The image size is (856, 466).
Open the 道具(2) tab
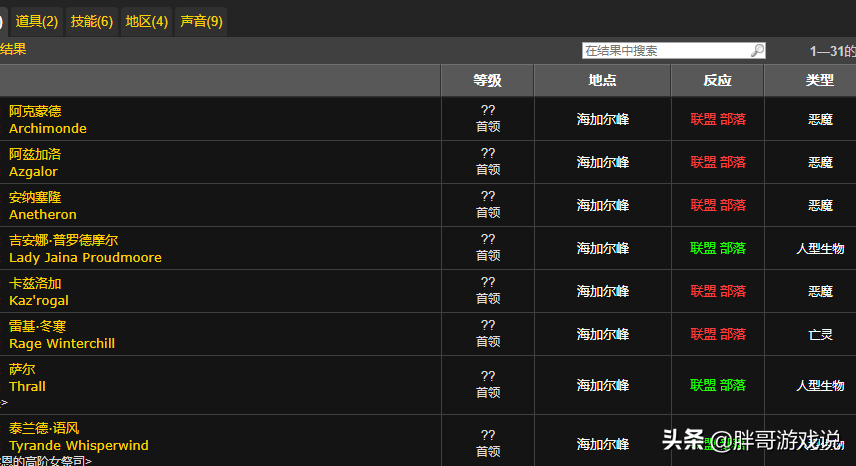(37, 21)
